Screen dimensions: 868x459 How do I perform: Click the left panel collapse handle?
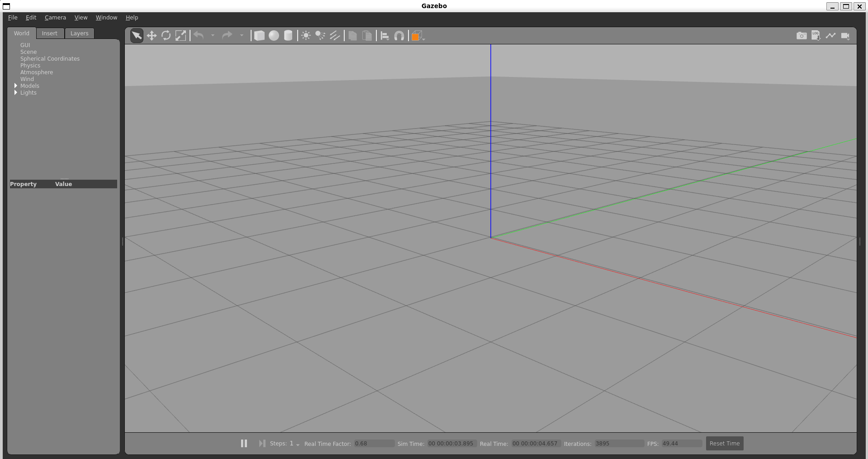click(123, 242)
